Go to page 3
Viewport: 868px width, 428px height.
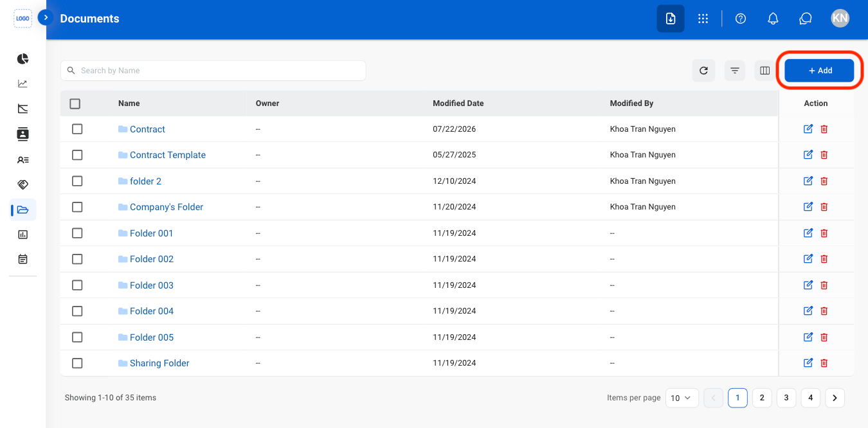tap(786, 398)
